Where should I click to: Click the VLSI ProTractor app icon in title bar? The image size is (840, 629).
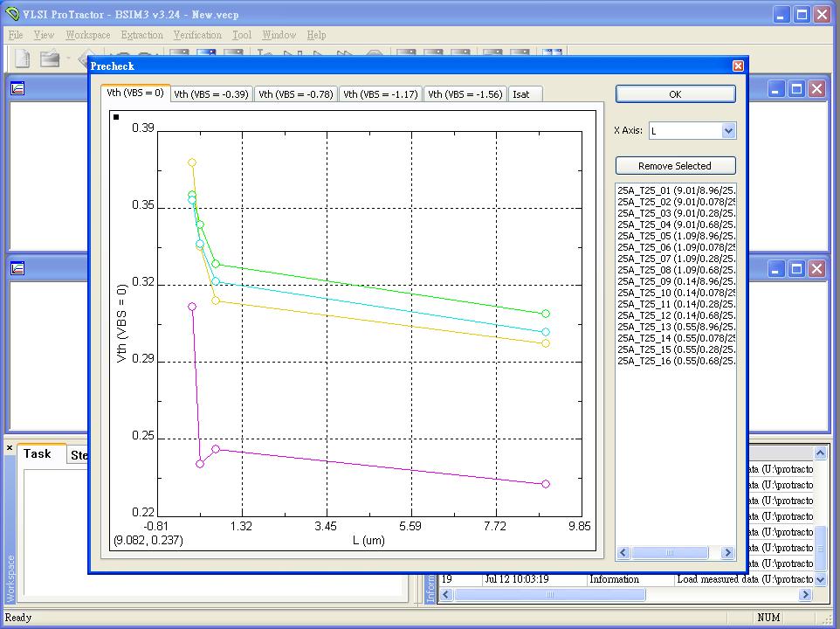[x=11, y=14]
